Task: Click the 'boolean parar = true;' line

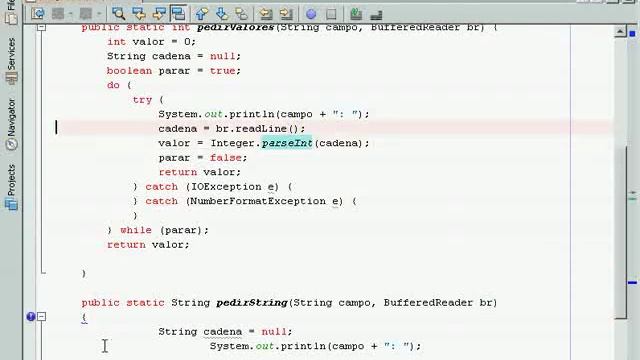Action: [174, 71]
